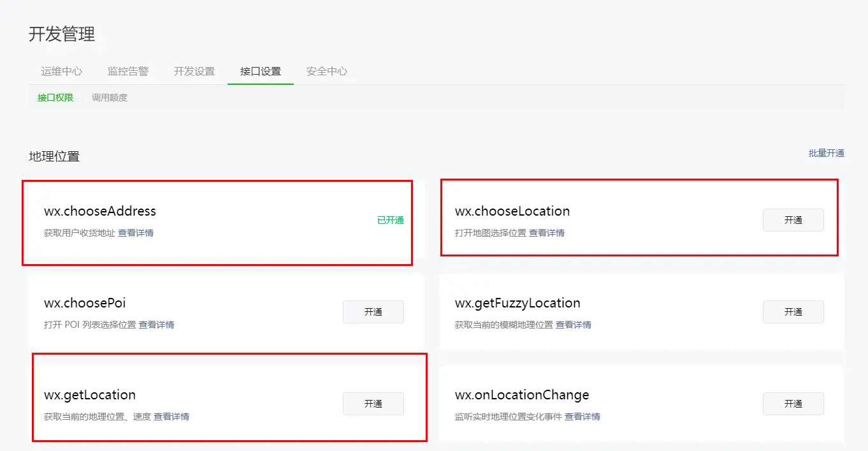The image size is (868, 451).
Task: Switch to the 监控告警 tab
Action: [128, 71]
